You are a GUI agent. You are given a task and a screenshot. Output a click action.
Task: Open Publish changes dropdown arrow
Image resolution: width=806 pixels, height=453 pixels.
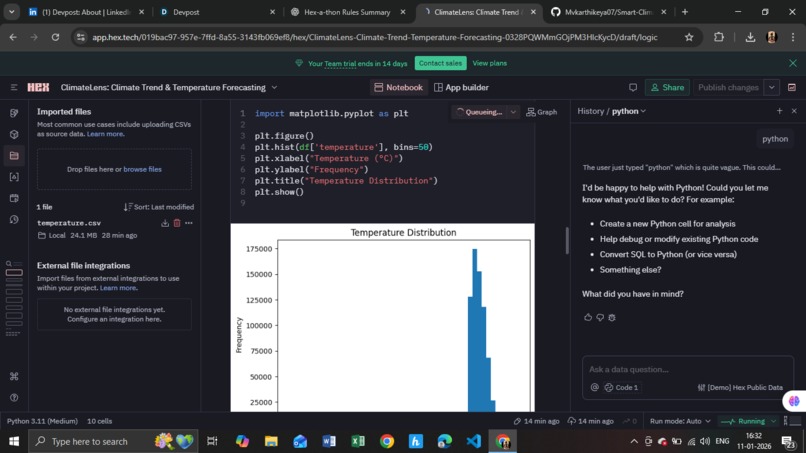[772, 87]
